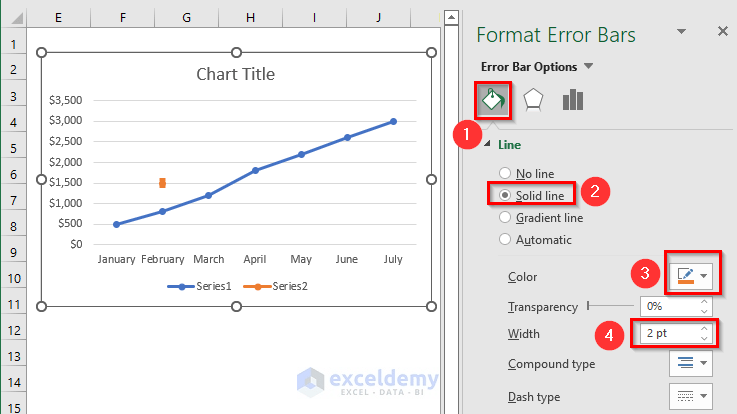Click the Chart Title text
The height and width of the screenshot is (414, 737).
[235, 74]
